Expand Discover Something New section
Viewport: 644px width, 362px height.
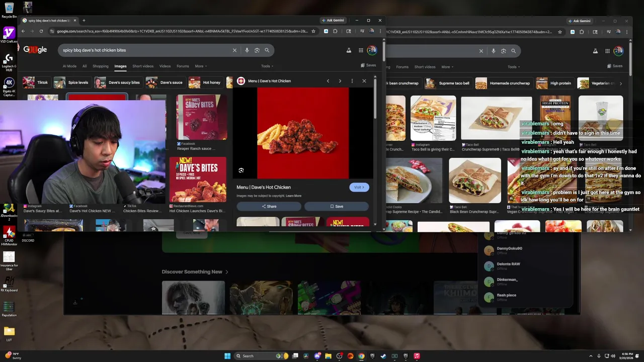coord(195,272)
